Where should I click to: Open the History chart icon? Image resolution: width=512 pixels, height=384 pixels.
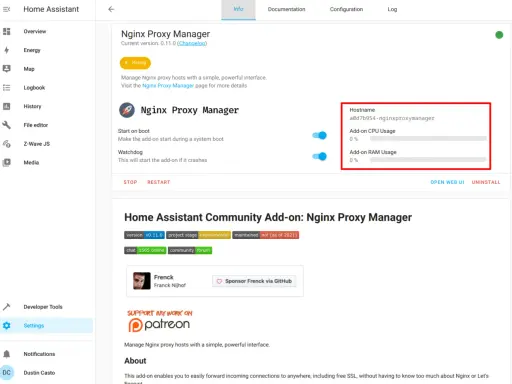[x=7, y=106]
